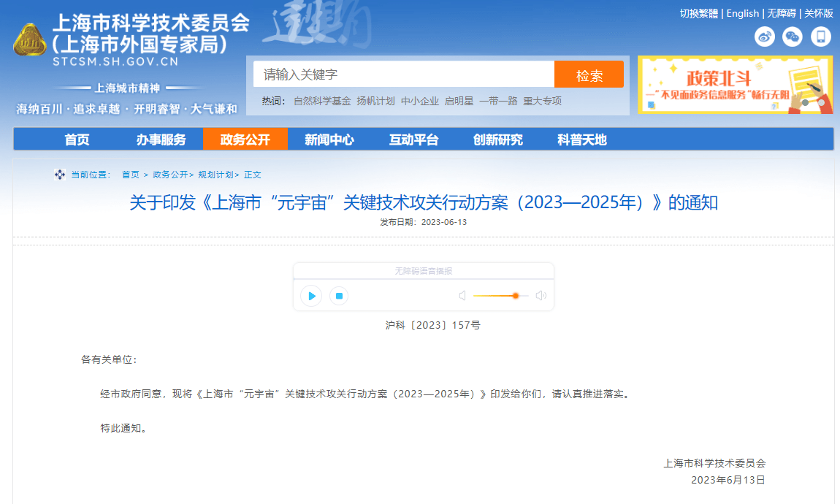Play the 无障碍语音播报 narration
The height and width of the screenshot is (504, 840).
(310, 296)
